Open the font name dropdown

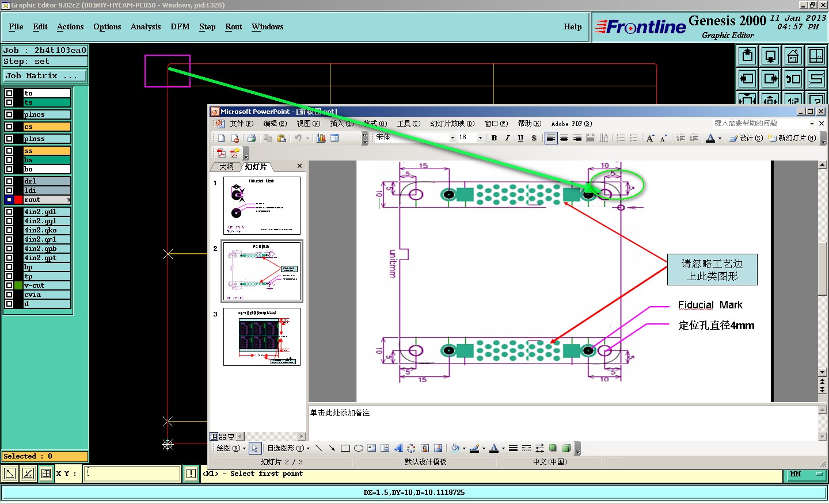(x=452, y=138)
